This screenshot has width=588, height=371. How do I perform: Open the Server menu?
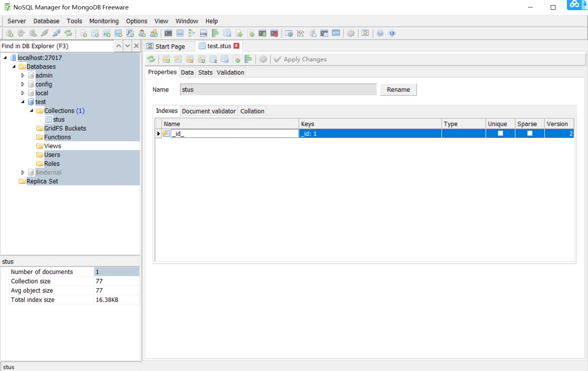click(17, 21)
